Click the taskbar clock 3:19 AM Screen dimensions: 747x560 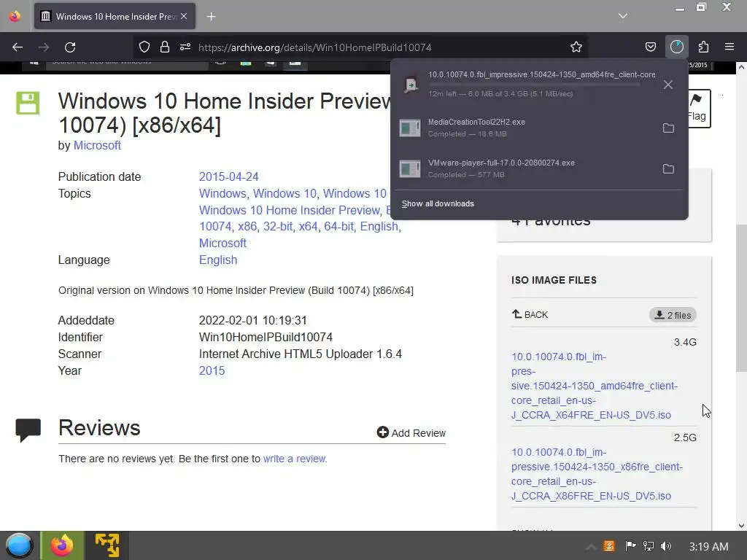pyautogui.click(x=708, y=547)
